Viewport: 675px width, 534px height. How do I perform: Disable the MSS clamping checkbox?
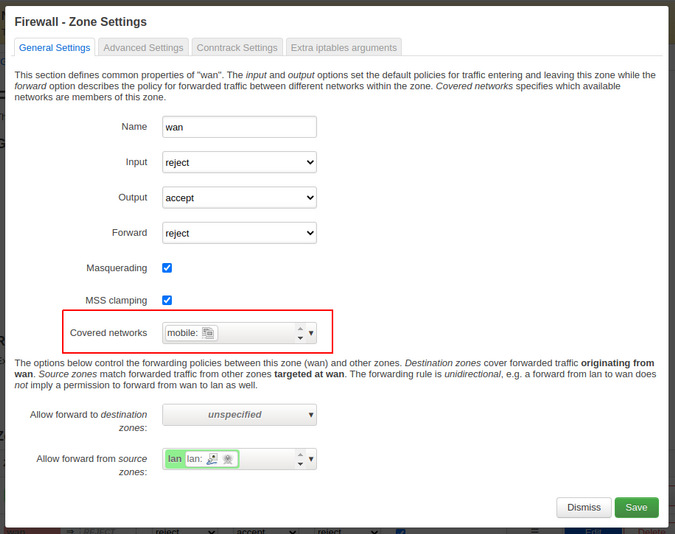[167, 300]
